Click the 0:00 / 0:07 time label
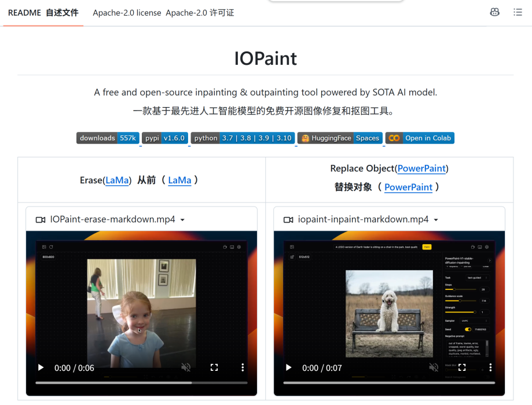The image size is (532, 405). (322, 368)
